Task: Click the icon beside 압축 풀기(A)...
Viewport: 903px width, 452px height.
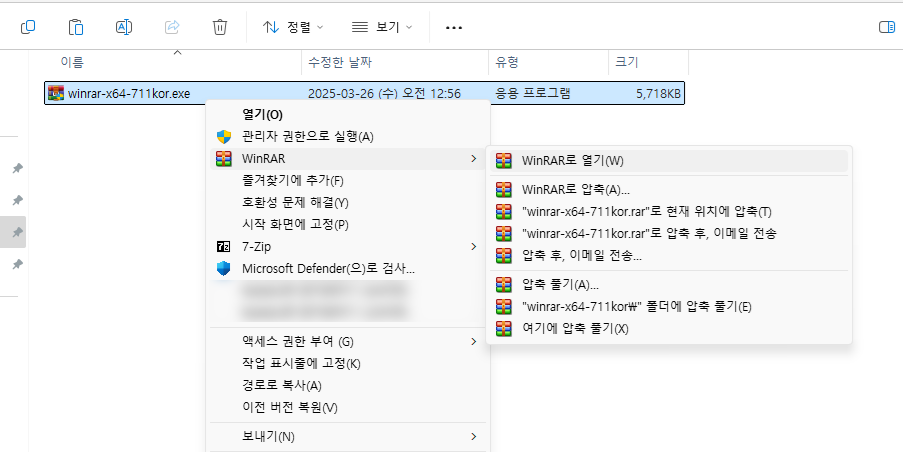Action: pyautogui.click(x=504, y=284)
